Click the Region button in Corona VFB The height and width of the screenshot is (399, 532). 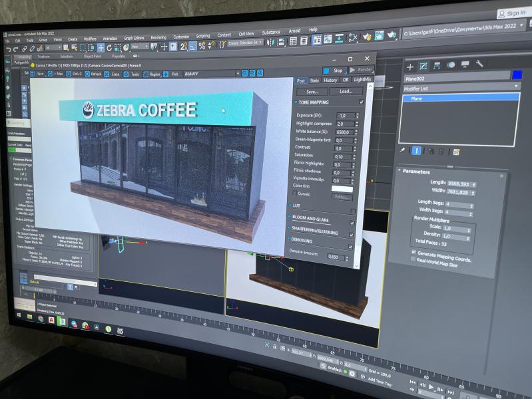[152, 74]
